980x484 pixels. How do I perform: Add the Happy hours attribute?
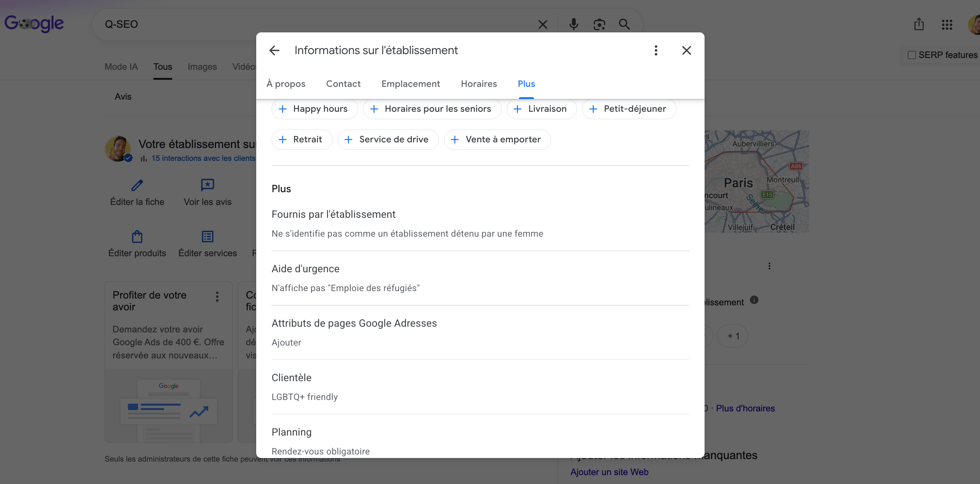(x=314, y=109)
